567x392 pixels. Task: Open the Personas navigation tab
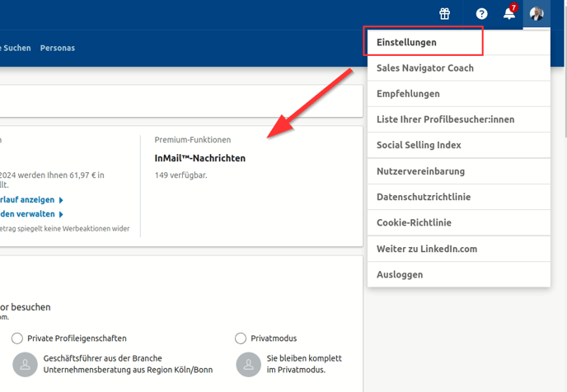[58, 48]
